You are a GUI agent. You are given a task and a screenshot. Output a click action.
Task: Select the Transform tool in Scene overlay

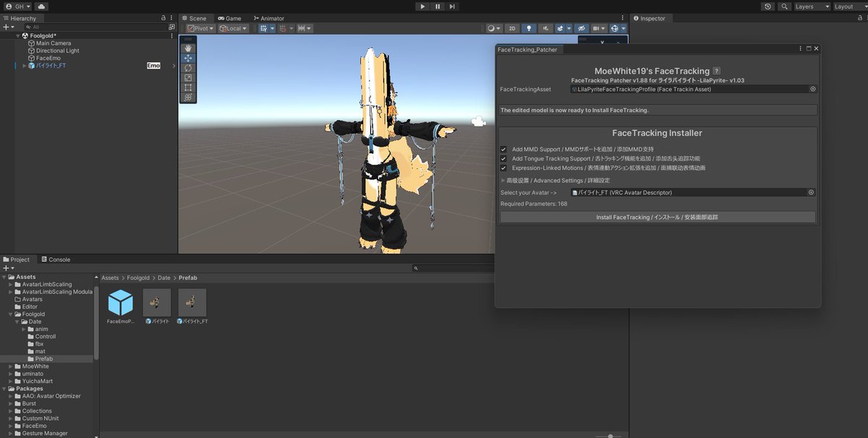coord(188,97)
